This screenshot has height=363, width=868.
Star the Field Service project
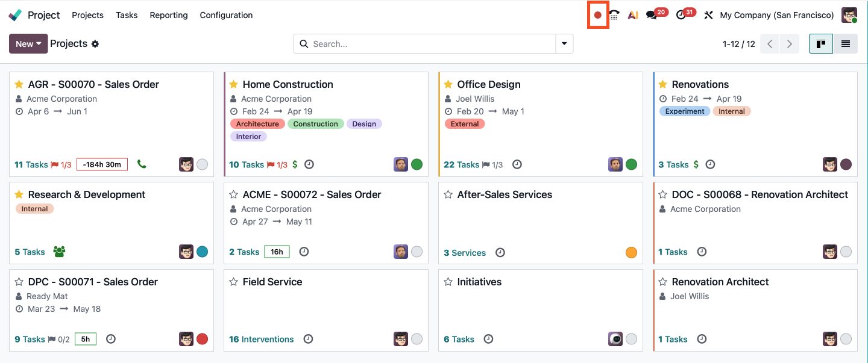click(233, 282)
